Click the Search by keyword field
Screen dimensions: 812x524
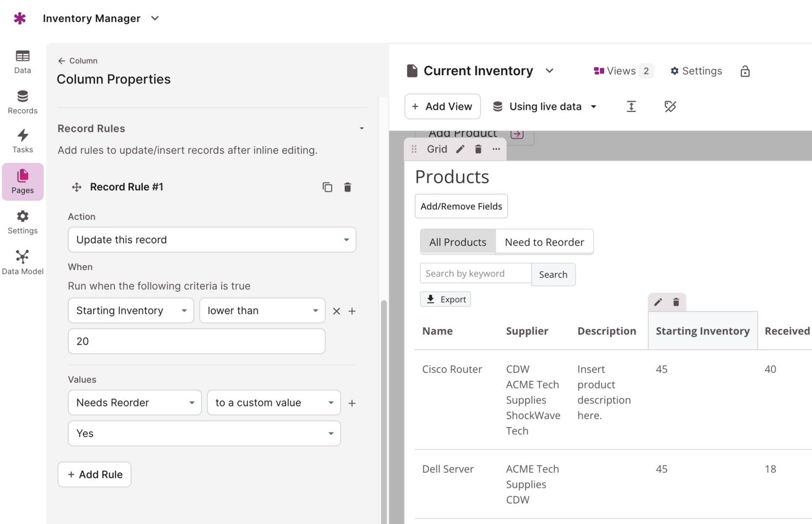475,274
